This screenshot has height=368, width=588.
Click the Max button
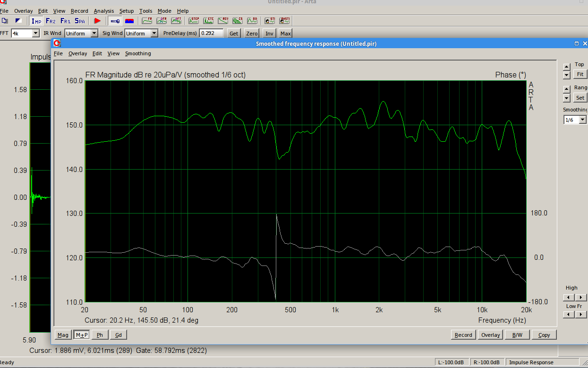[x=285, y=34]
